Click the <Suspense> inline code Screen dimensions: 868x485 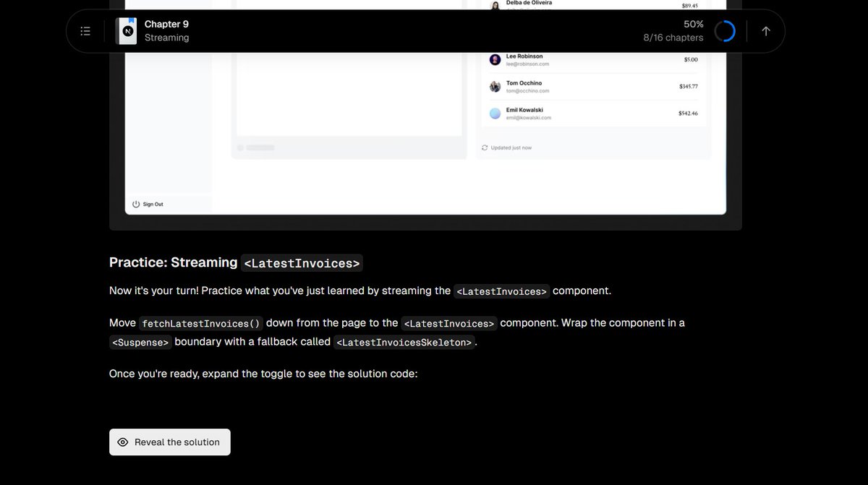[x=140, y=342]
